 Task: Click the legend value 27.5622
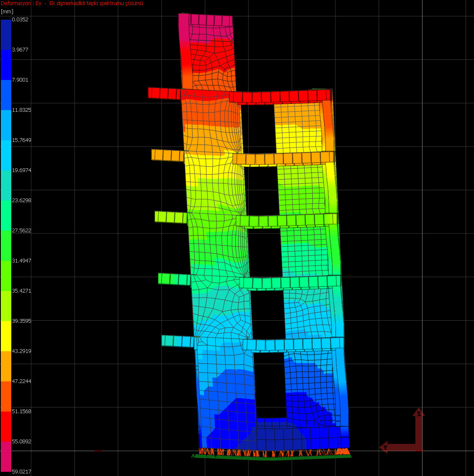coord(22,230)
